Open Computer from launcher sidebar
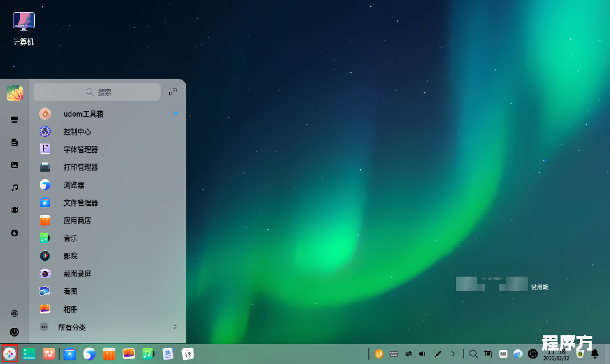This screenshot has height=364, width=610. tap(15, 120)
